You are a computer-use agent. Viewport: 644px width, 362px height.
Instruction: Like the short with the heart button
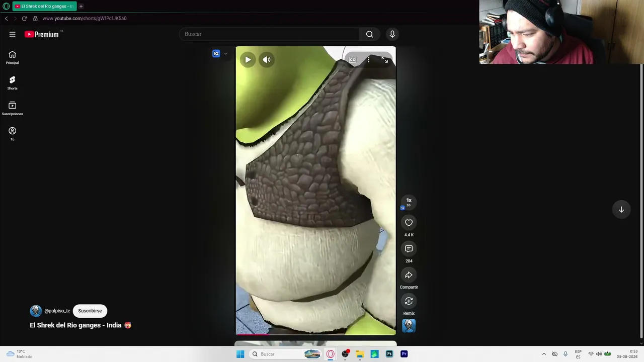(x=409, y=223)
